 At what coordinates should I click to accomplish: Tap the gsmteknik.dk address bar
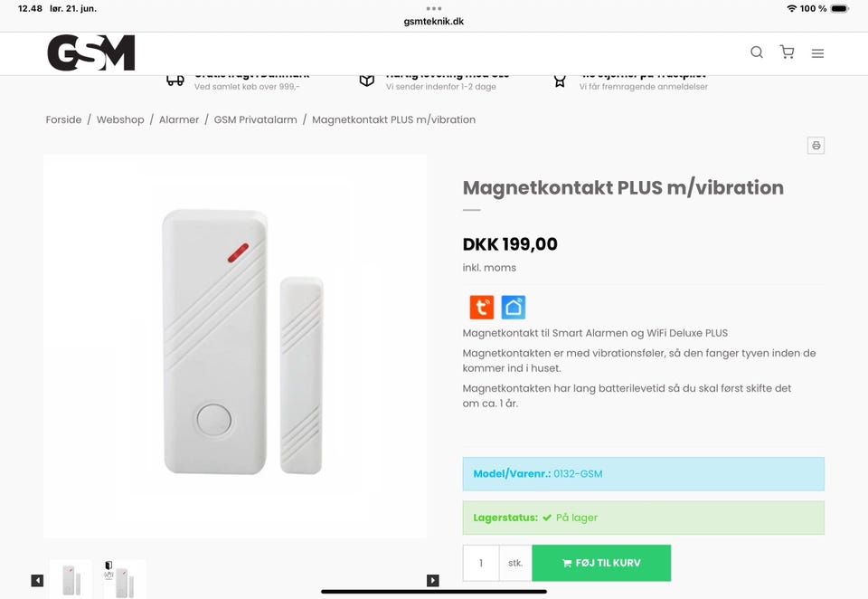coord(434,22)
